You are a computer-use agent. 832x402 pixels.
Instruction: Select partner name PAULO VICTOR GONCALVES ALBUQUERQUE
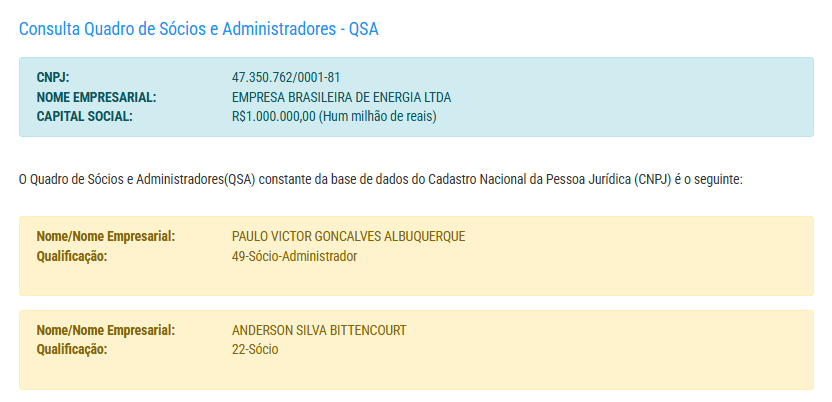point(348,237)
